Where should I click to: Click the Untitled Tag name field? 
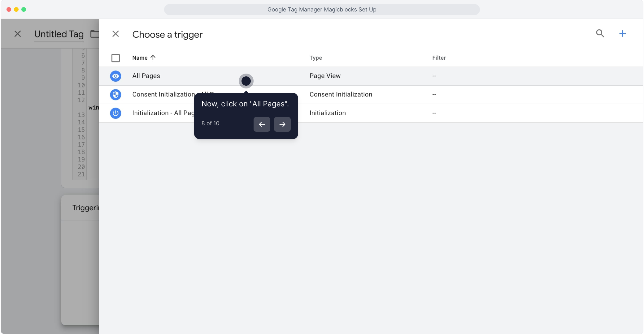tap(59, 34)
